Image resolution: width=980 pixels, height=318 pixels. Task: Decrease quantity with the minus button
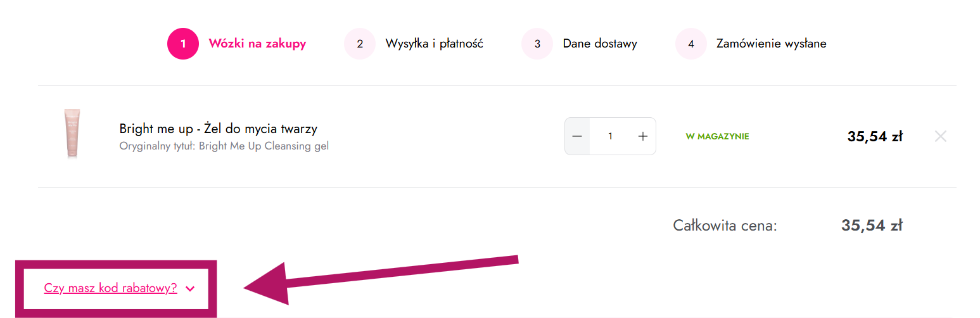click(577, 136)
